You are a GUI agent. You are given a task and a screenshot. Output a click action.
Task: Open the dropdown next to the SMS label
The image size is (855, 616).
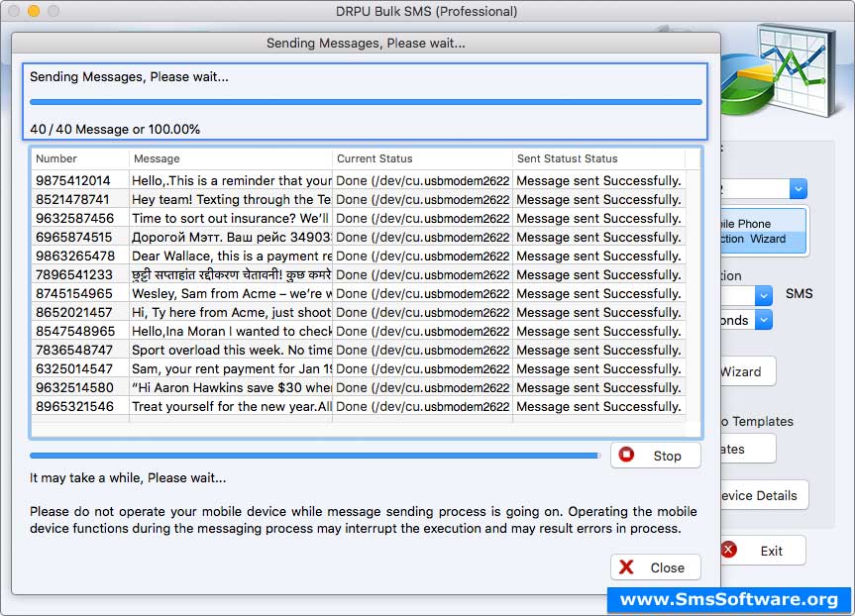point(764,295)
